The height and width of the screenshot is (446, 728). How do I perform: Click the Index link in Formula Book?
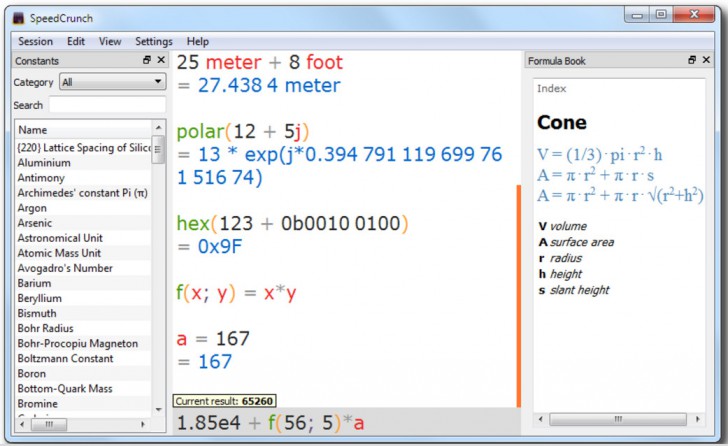coord(552,89)
